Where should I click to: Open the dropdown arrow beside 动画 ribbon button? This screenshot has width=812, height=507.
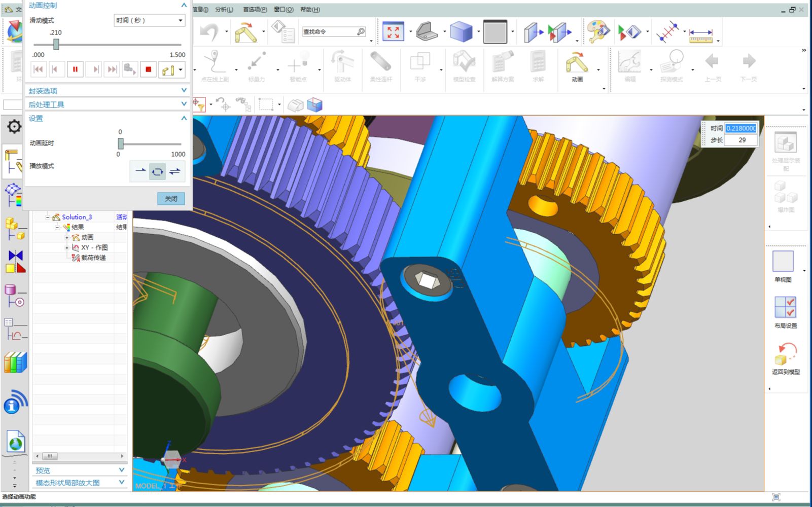pyautogui.click(x=598, y=69)
